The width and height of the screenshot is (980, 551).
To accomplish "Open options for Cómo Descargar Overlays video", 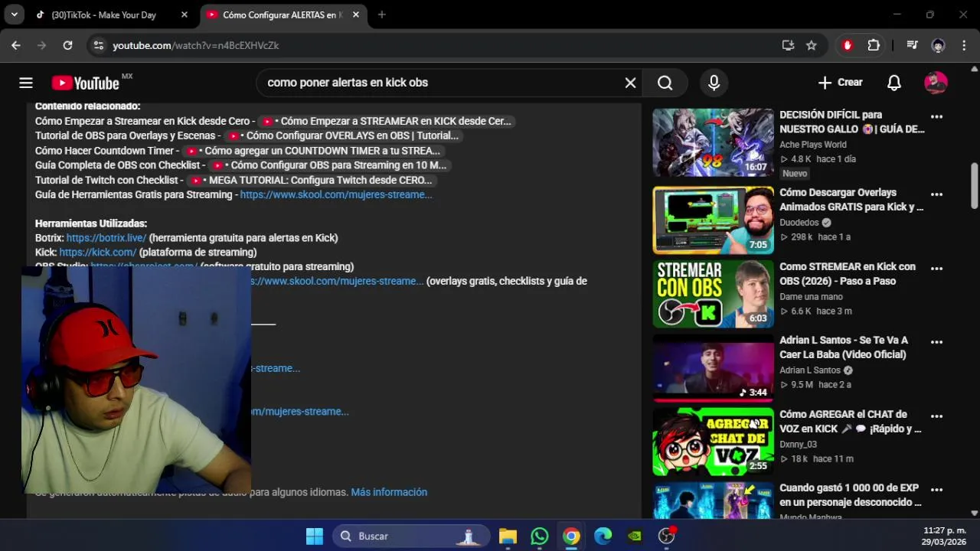I will (x=936, y=195).
